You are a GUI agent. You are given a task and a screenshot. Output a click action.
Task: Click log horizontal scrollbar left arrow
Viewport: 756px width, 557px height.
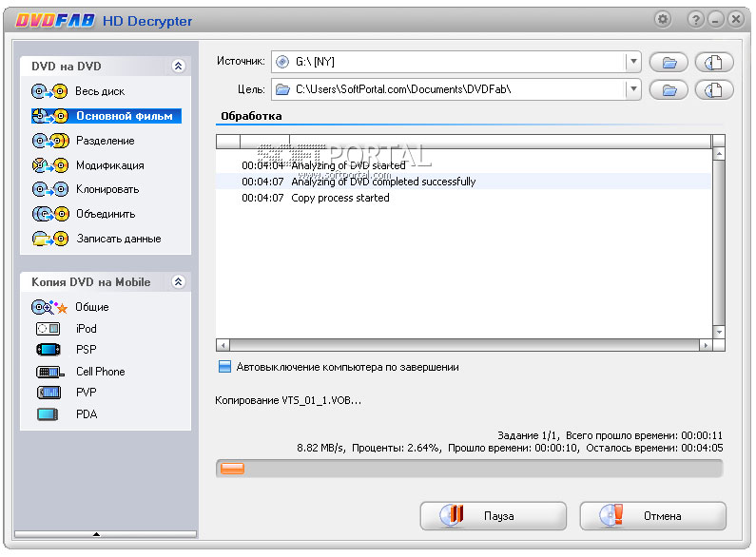(223, 345)
